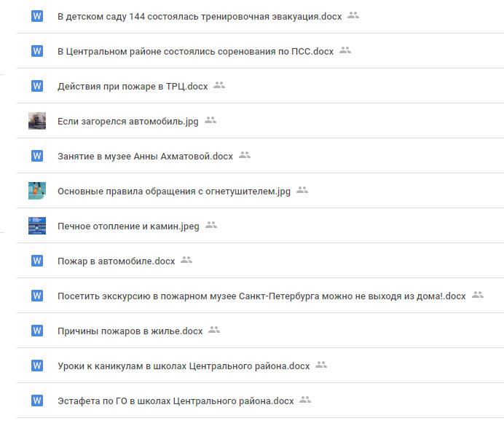Click Word icon for "Действия при пожаре в ТРЦ.docx"
The image size is (504, 426).
click(37, 86)
